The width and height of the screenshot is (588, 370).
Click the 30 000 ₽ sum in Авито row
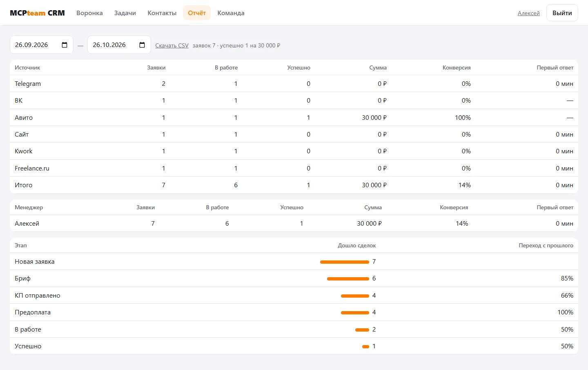point(374,118)
